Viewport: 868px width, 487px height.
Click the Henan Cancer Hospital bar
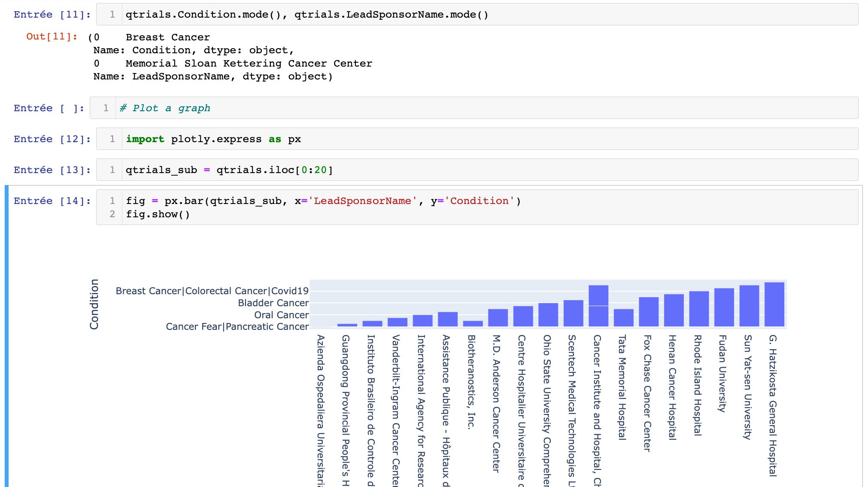coord(674,310)
